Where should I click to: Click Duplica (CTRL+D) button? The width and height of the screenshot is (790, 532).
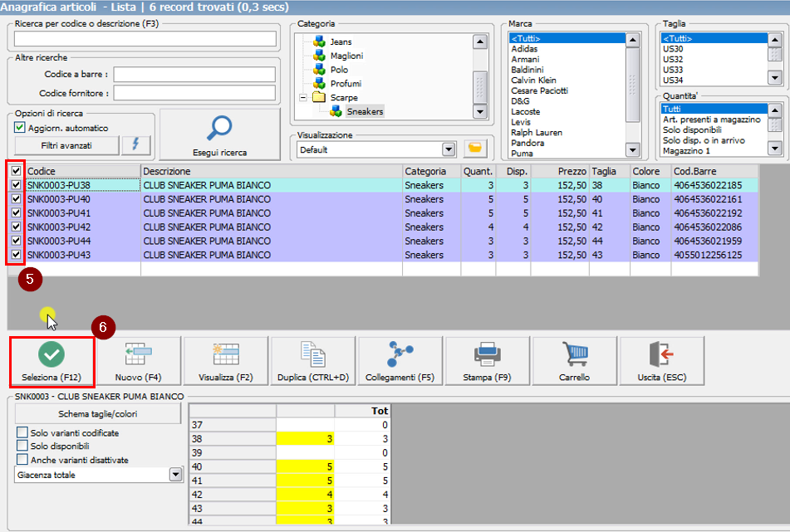[x=313, y=361]
